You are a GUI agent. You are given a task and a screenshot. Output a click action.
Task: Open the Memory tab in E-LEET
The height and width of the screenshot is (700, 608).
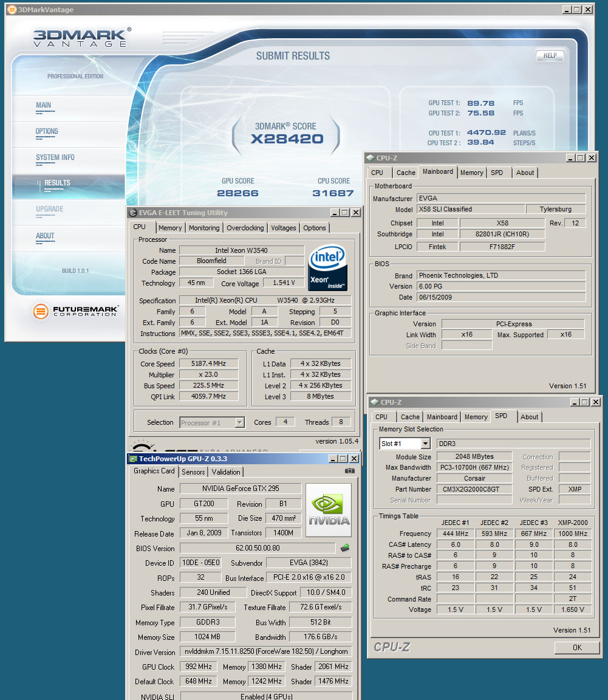[170, 228]
